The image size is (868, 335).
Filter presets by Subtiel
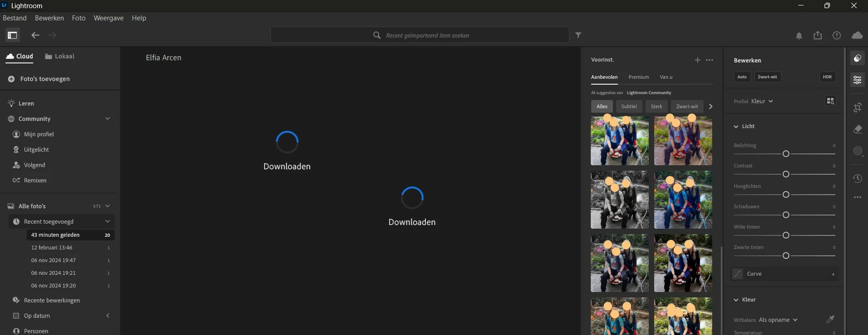[629, 106]
